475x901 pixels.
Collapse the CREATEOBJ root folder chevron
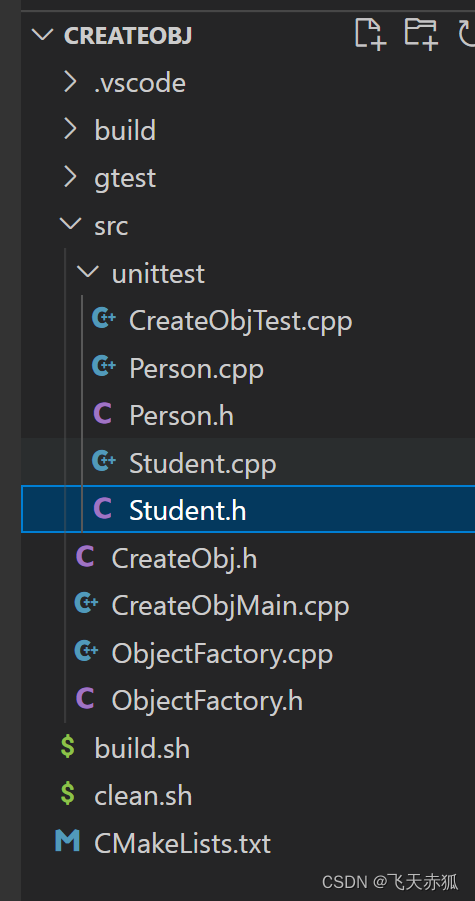tap(43, 35)
